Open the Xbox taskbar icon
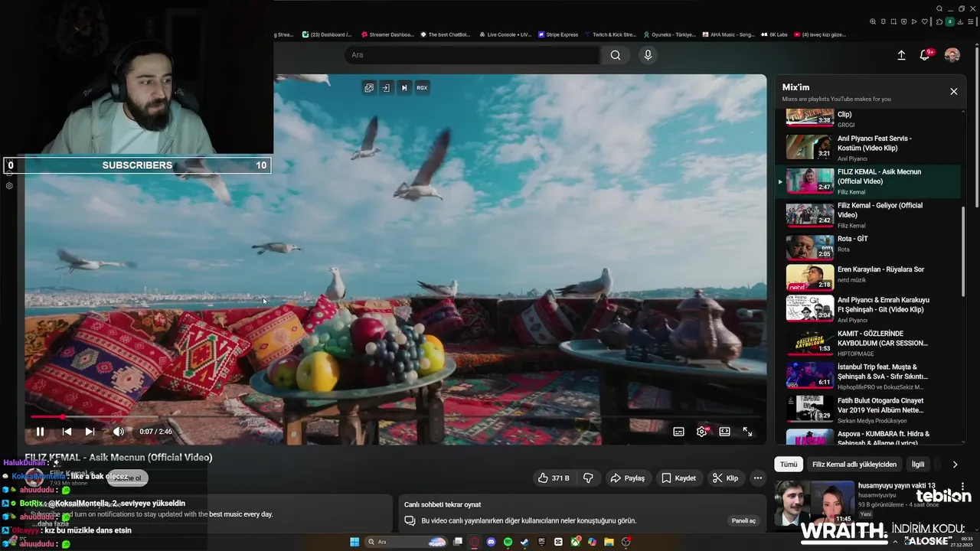The width and height of the screenshot is (980, 551). pyautogui.click(x=575, y=542)
